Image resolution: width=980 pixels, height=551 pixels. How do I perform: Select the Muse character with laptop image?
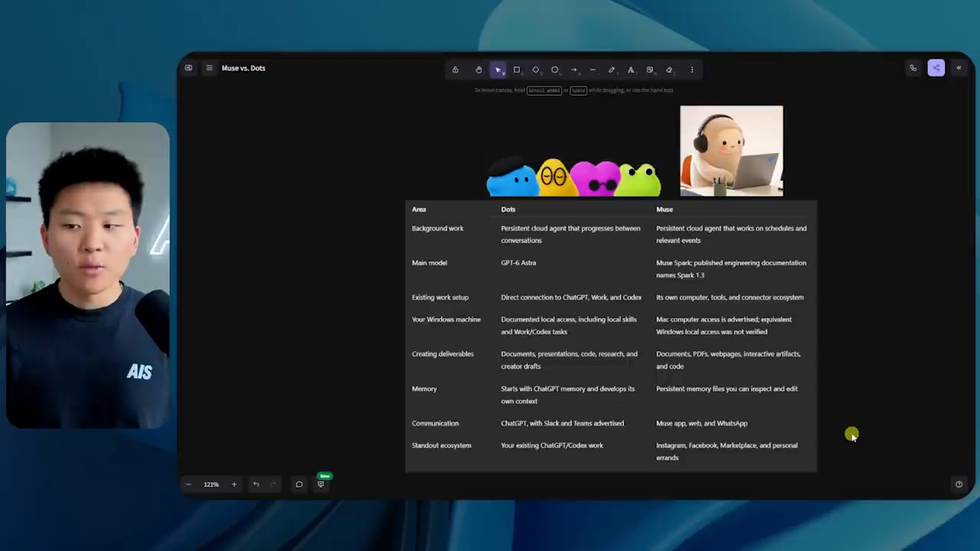tap(732, 151)
